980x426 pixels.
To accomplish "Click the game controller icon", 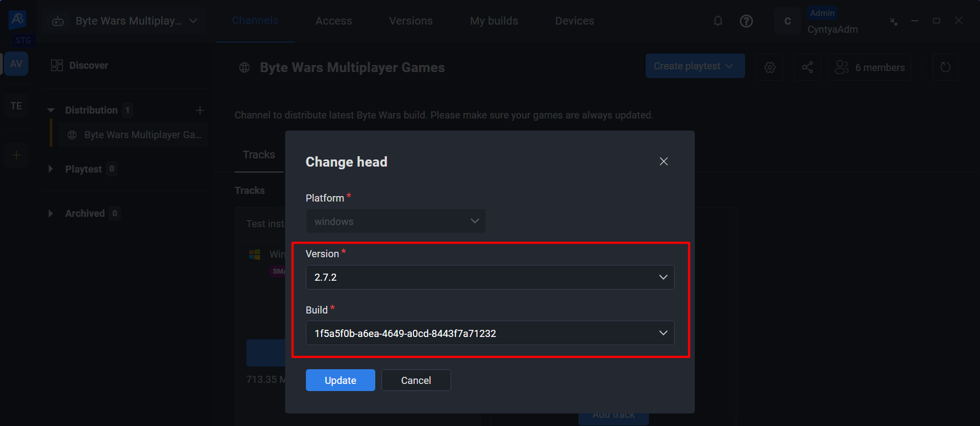I will pos(58,21).
